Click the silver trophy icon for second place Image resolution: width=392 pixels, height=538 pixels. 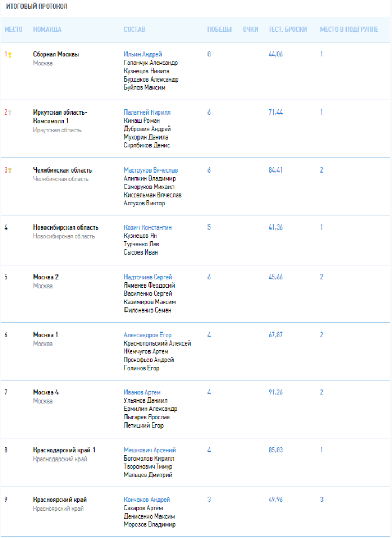click(10, 112)
